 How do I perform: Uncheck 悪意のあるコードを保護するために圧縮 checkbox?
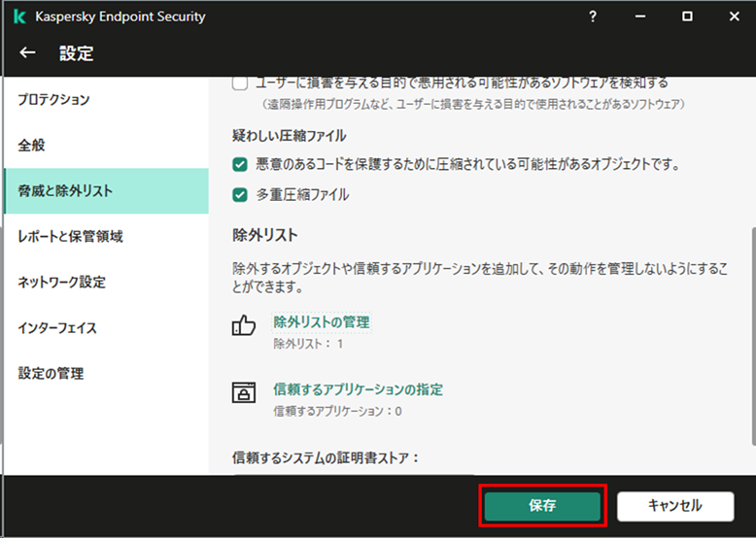pyautogui.click(x=240, y=165)
